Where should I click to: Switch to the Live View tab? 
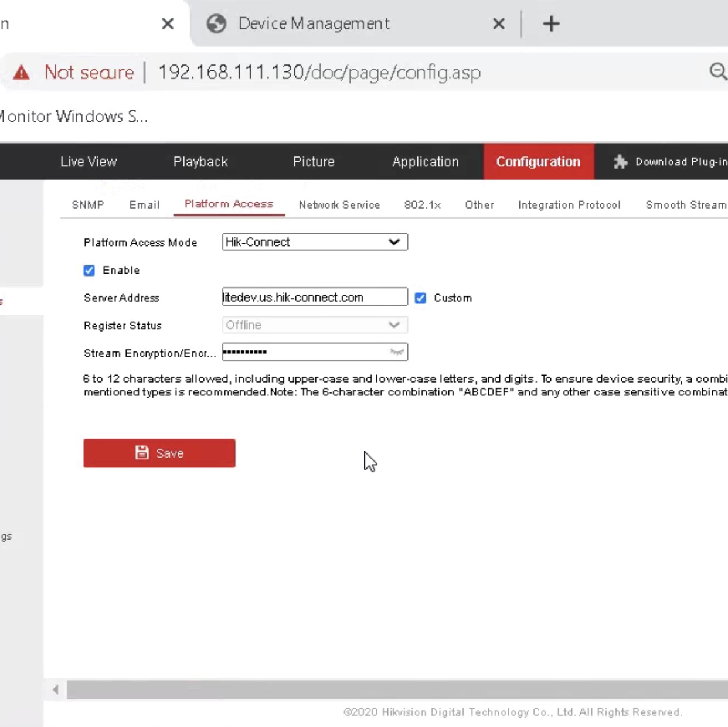pos(89,162)
